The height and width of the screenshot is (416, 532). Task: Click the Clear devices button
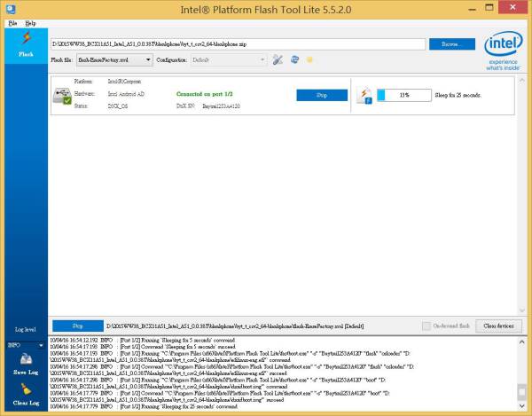[499, 326]
